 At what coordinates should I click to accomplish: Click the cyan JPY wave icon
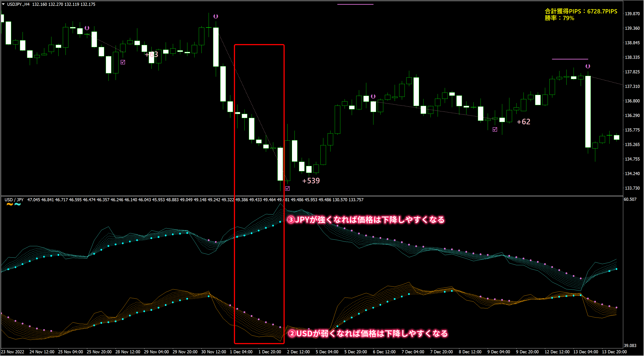tap(17, 205)
